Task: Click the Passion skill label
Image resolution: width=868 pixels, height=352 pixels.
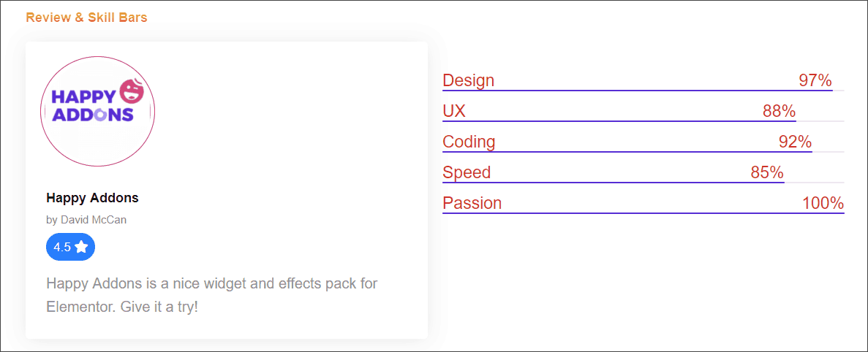Action: (x=472, y=203)
